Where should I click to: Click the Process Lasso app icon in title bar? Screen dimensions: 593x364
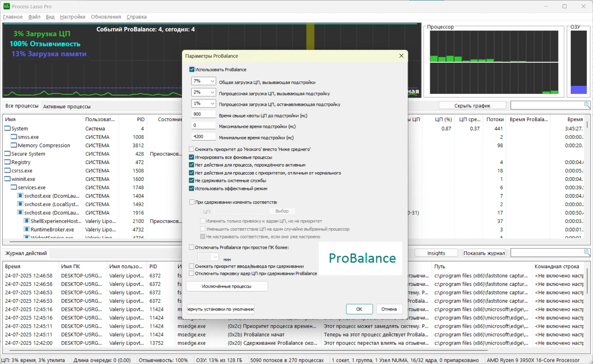coord(6,6)
